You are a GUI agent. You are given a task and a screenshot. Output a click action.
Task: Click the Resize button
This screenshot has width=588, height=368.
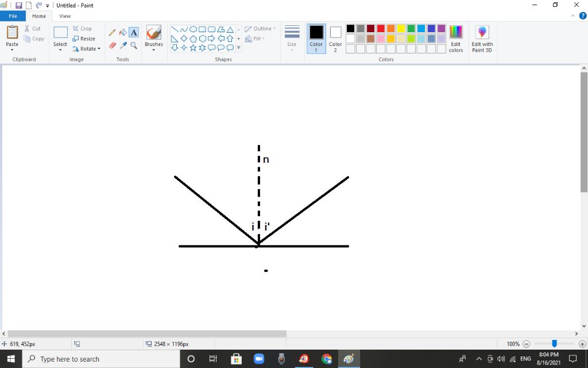[x=84, y=39]
